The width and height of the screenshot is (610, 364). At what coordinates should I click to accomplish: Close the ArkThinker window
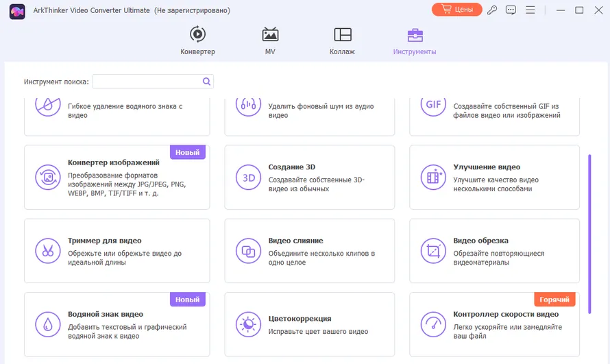pos(599,10)
